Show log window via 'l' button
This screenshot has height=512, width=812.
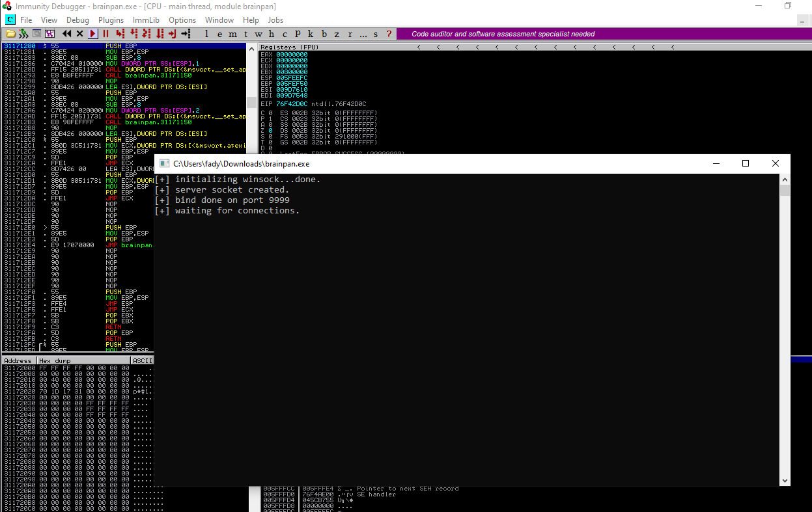[x=207, y=34]
